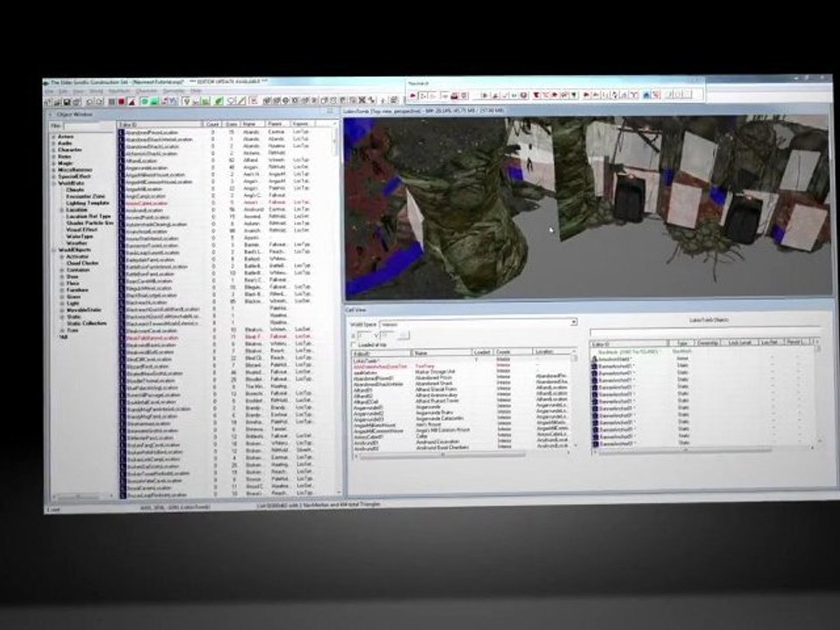Click the cell list horizontal scrollbar

(x=461, y=455)
